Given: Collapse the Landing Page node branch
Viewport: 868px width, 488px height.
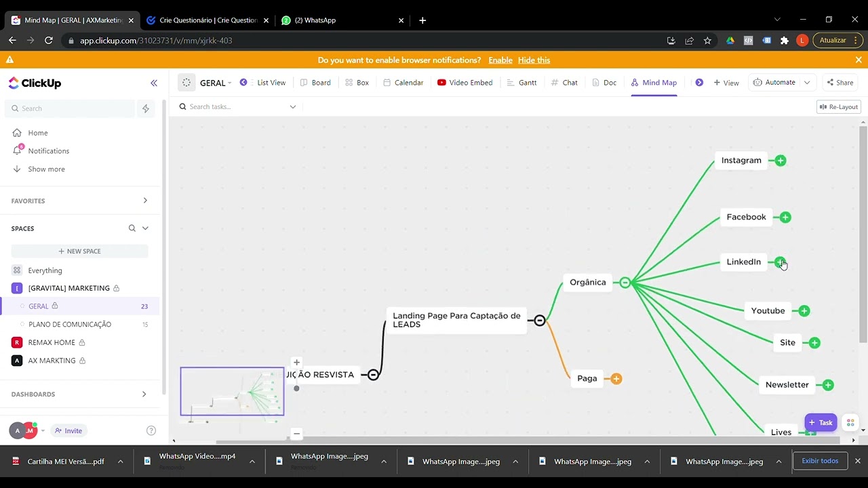Looking at the screenshot, I should (539, 321).
